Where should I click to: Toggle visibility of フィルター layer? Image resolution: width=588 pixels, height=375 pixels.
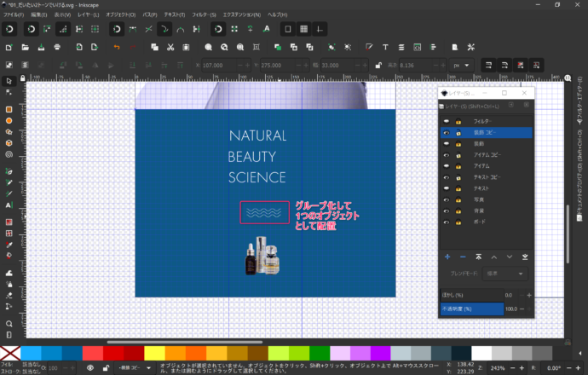coord(447,122)
